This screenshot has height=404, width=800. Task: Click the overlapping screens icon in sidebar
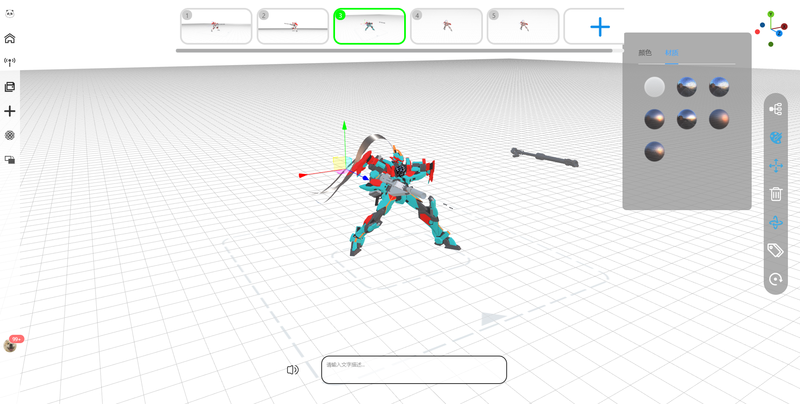pyautogui.click(x=9, y=160)
